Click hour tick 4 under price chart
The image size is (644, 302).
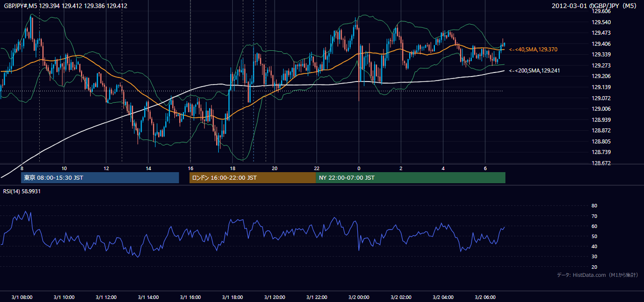point(443,168)
